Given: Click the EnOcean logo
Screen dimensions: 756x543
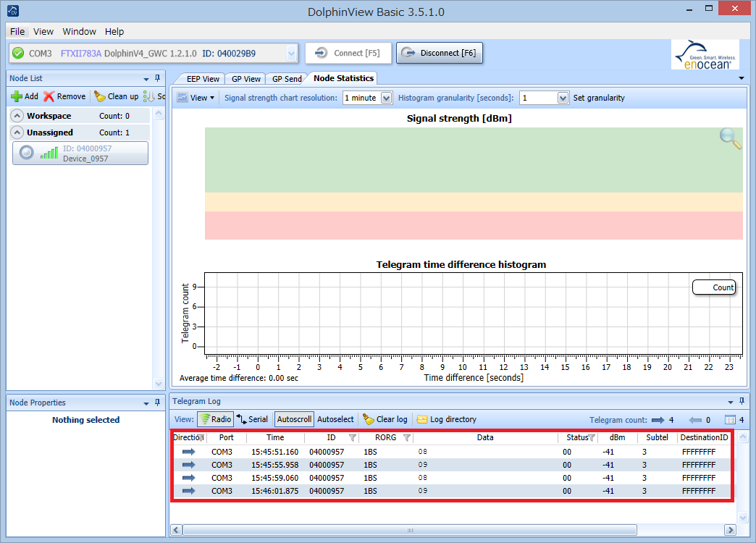Looking at the screenshot, I should [x=705, y=54].
